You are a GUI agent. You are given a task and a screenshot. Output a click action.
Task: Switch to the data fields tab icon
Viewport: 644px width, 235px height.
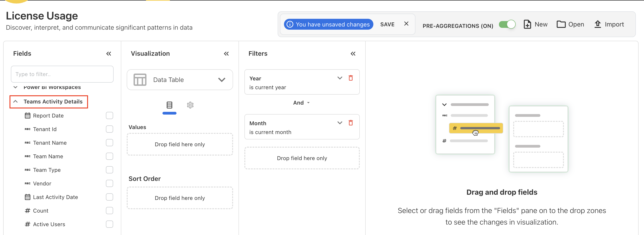click(169, 105)
